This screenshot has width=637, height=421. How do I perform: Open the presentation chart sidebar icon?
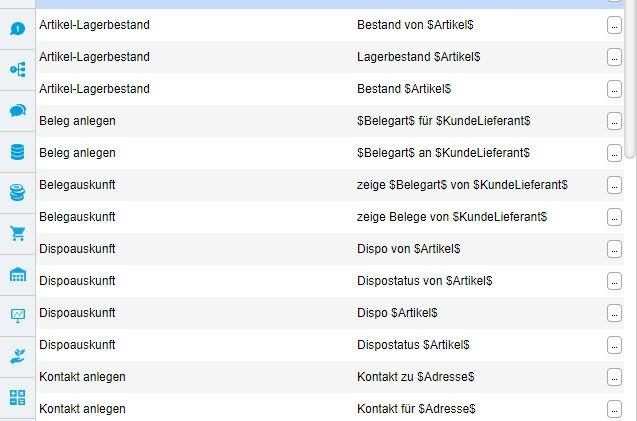(17, 315)
